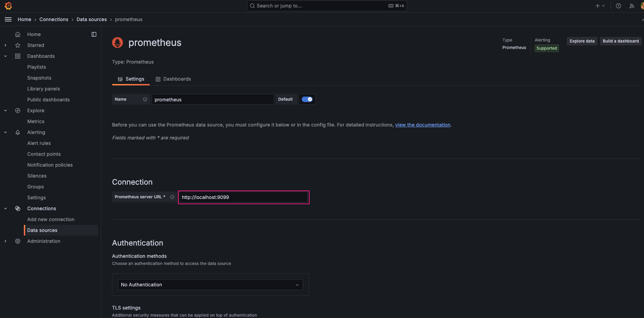Expand the Administration section
Viewport: 644px width, 318px height.
[x=5, y=241]
